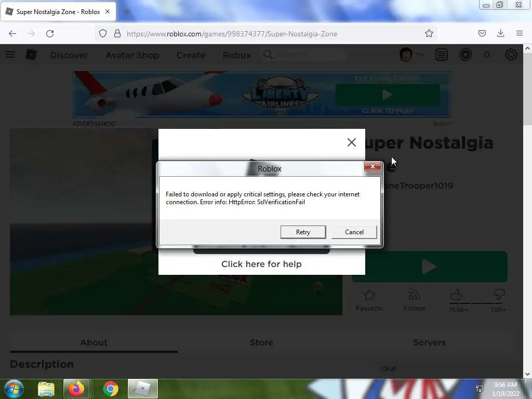Viewport: 532px width, 399px height.
Task: Close the white launcher popup with X
Action: (352, 142)
